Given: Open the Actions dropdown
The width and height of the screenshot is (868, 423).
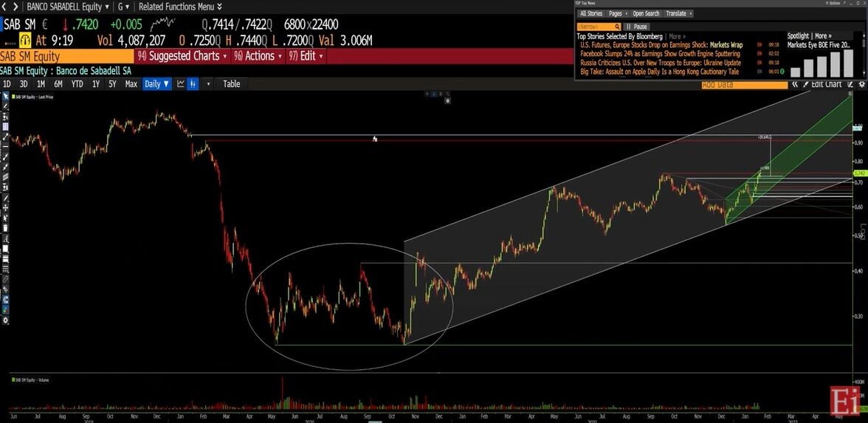Looking at the screenshot, I should (258, 56).
